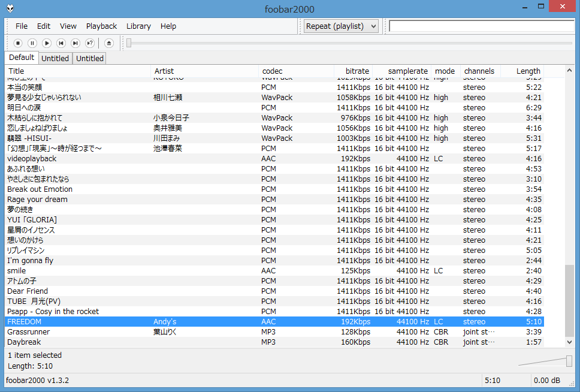This screenshot has height=392, width=580.
Task: Select the track "夢の続き"
Action: point(274,210)
